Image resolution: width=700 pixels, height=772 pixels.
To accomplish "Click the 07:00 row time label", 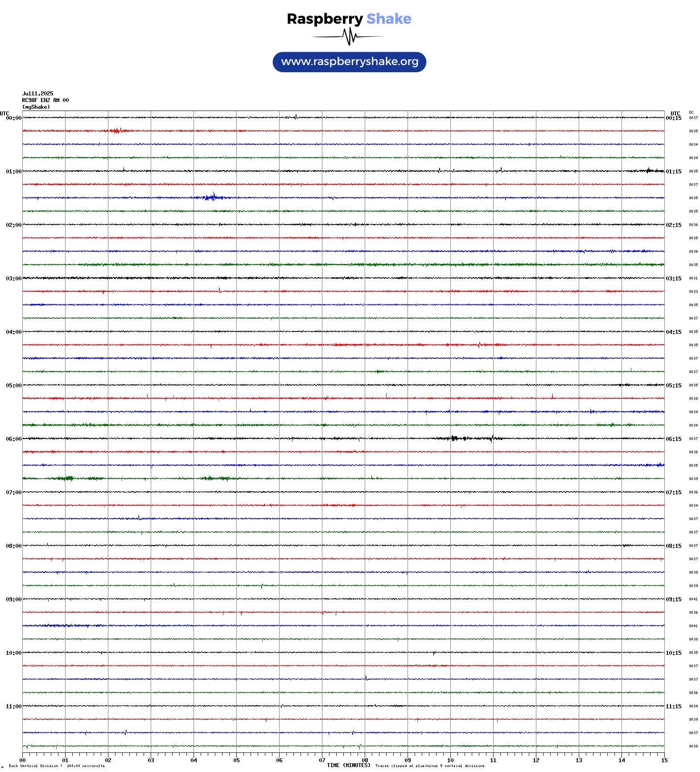I will (13, 493).
